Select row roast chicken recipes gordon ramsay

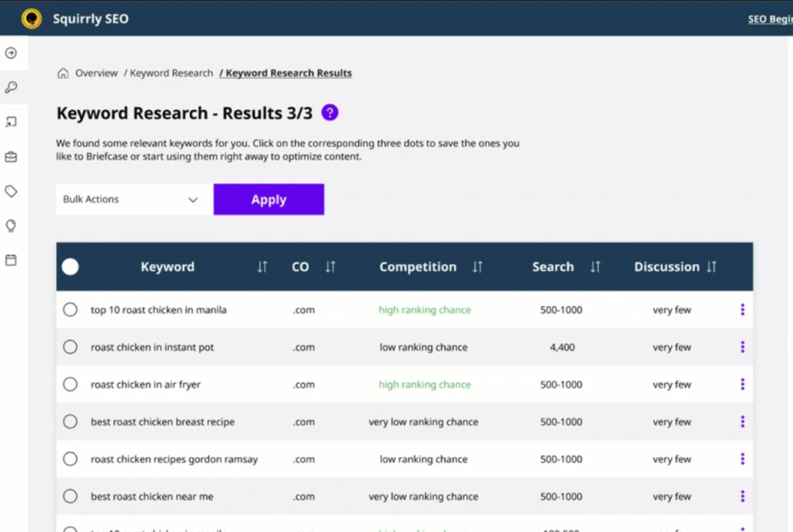tap(70, 459)
